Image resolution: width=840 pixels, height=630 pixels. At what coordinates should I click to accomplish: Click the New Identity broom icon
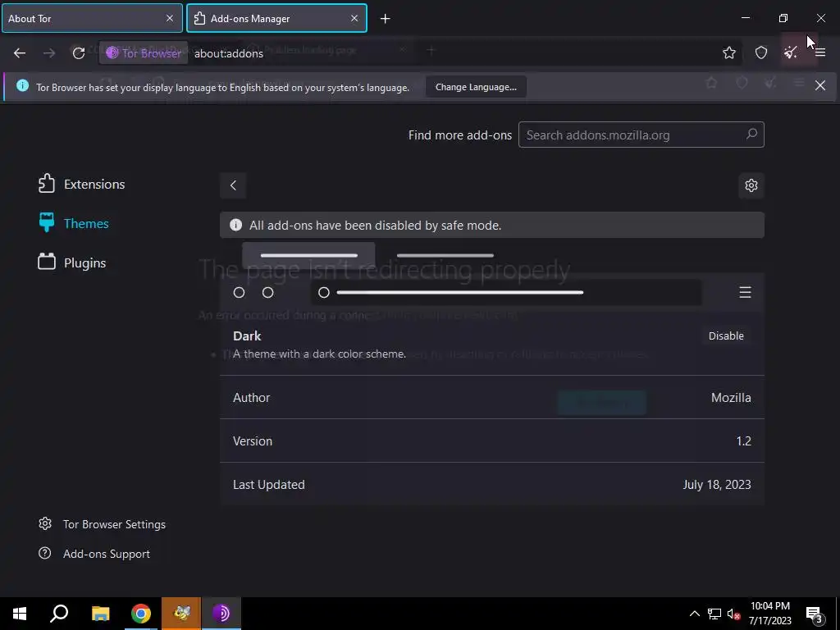tap(790, 52)
